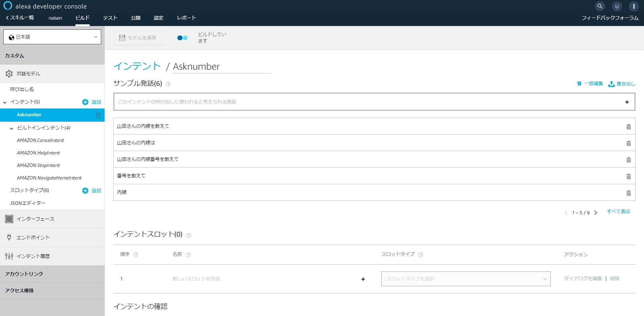Click すべて表示 link

(x=619, y=212)
